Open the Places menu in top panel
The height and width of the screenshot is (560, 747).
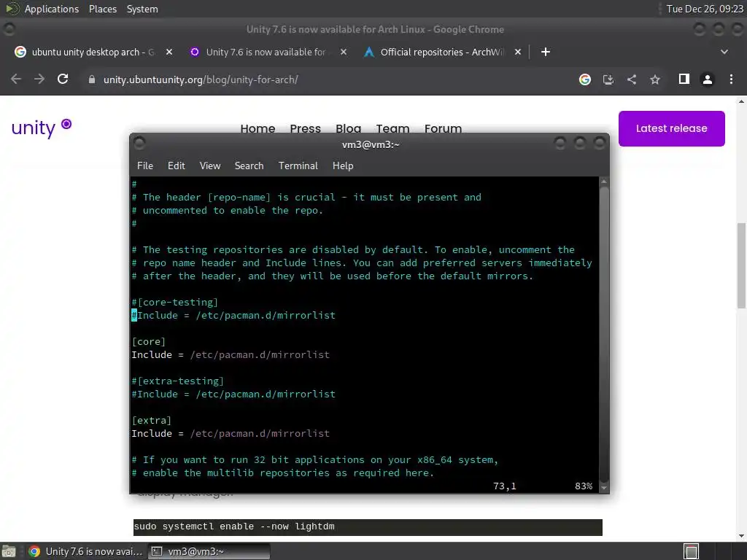pyautogui.click(x=103, y=9)
